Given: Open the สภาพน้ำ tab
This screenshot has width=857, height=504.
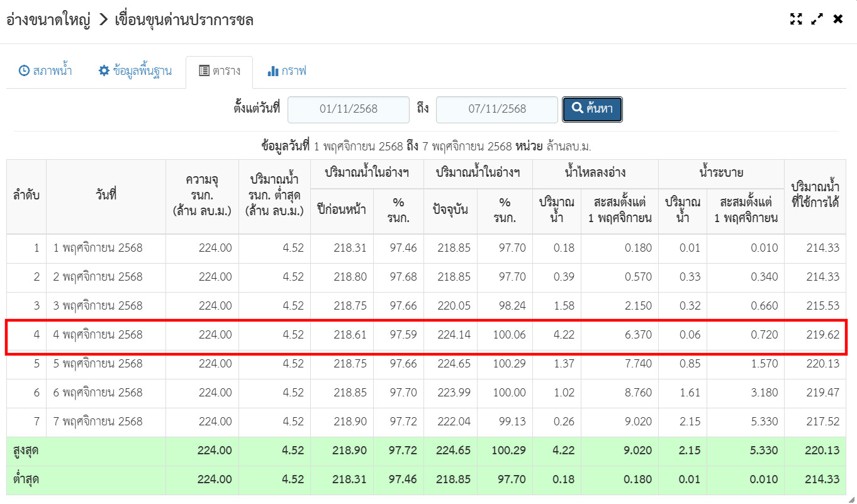Looking at the screenshot, I should 45,71.
